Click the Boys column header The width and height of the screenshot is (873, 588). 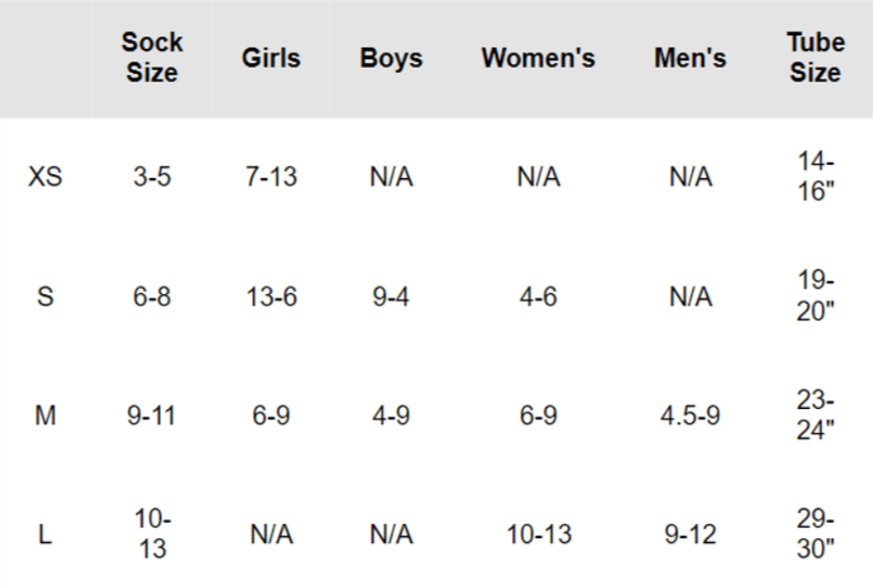click(391, 58)
